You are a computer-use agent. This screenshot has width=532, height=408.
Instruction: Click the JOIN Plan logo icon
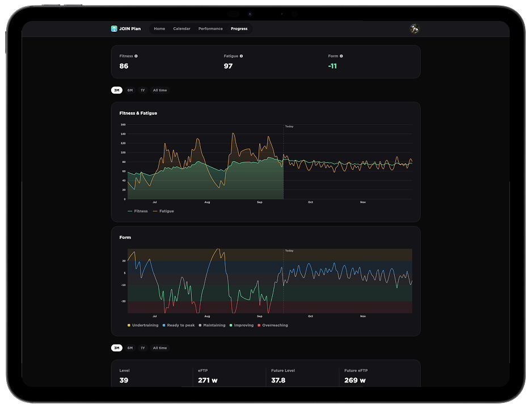point(114,29)
